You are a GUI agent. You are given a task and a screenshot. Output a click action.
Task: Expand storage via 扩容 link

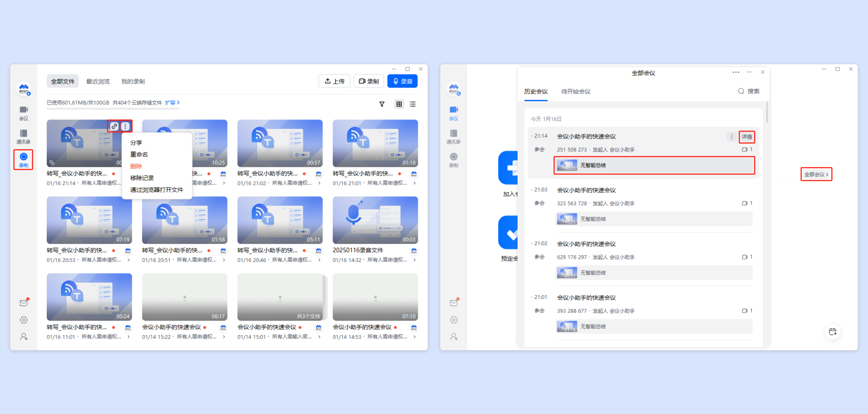pyautogui.click(x=172, y=103)
